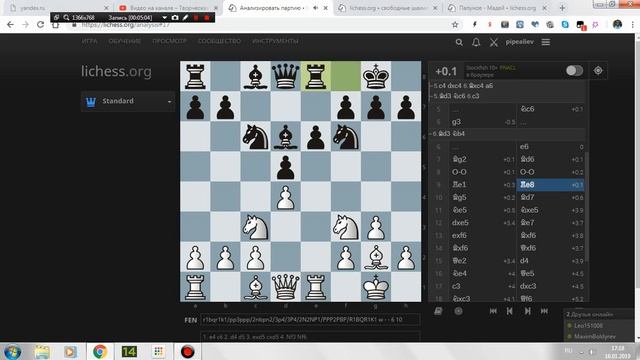Open the opening explorer book icon

point(438,311)
